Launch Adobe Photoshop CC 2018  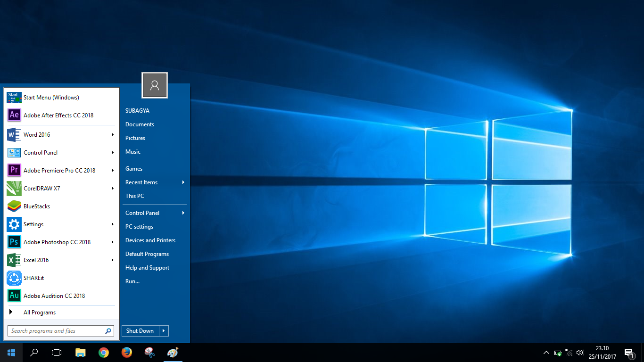point(61,242)
